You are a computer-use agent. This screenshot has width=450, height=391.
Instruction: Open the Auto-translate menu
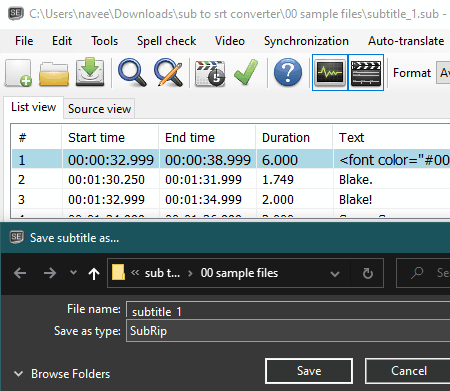tap(406, 41)
